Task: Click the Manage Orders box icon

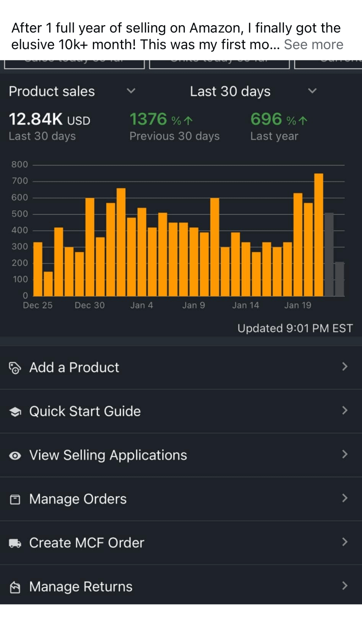Action: pos(15,499)
